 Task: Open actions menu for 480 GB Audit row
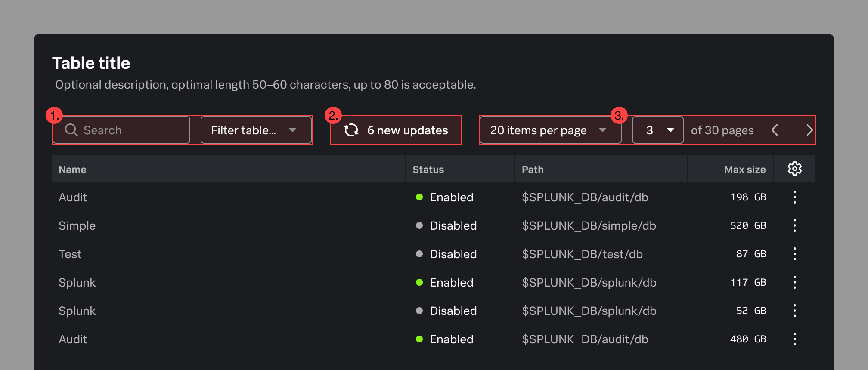[x=794, y=339]
